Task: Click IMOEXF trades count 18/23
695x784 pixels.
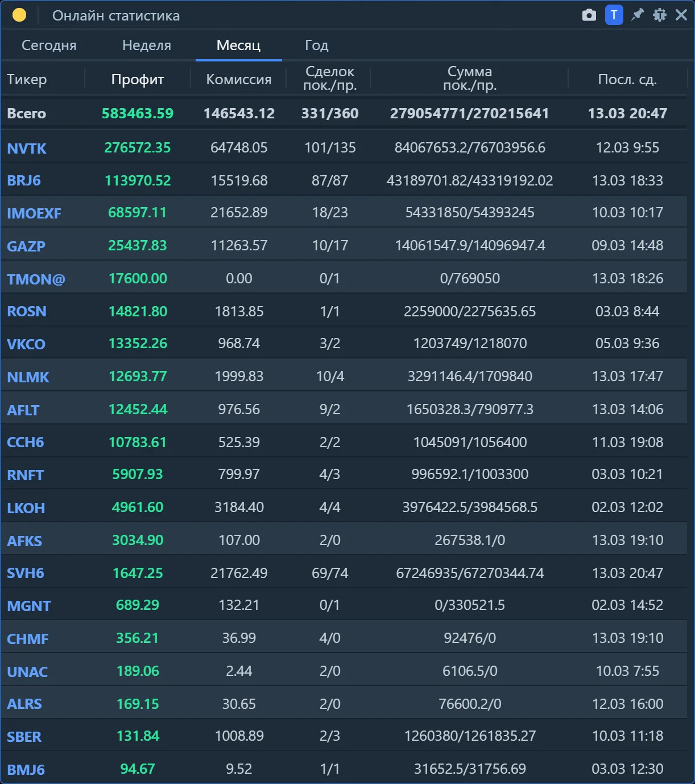Action: 330,212
